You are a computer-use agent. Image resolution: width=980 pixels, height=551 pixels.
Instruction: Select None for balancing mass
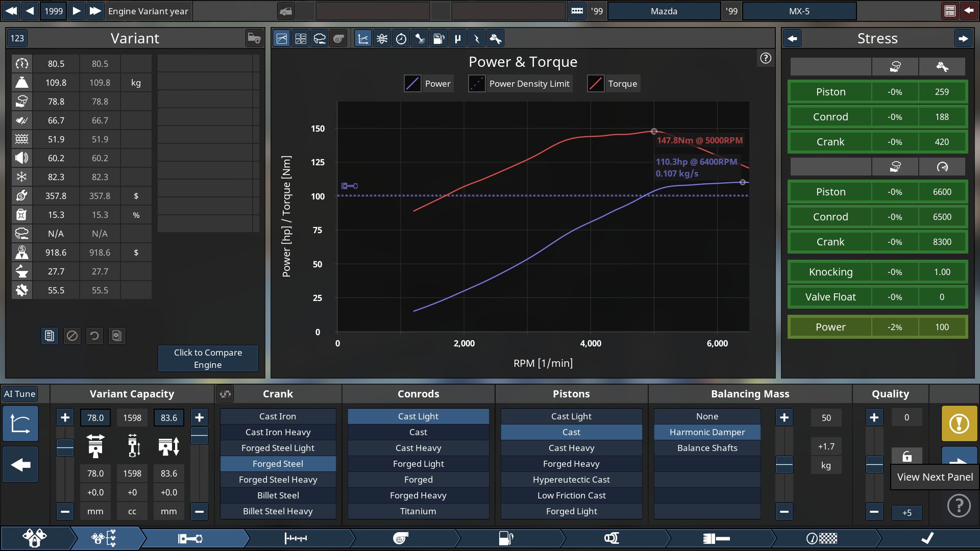(x=707, y=416)
